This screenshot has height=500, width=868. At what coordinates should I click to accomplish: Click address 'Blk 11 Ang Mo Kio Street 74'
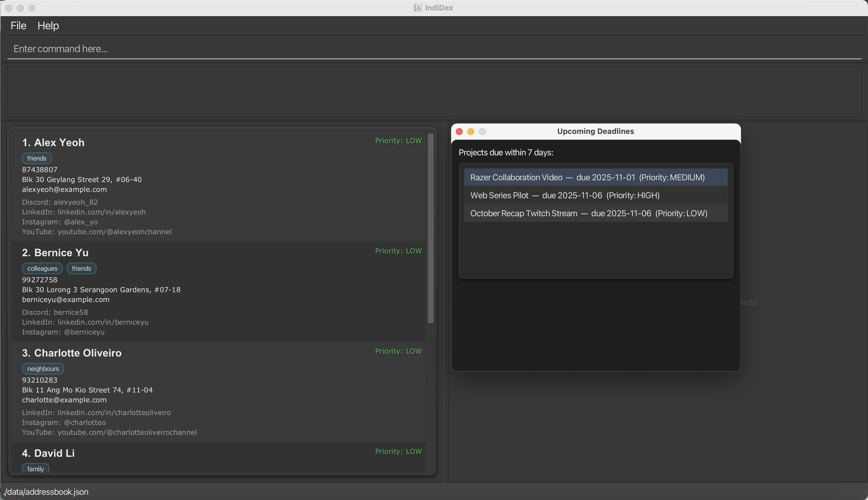tap(72, 390)
